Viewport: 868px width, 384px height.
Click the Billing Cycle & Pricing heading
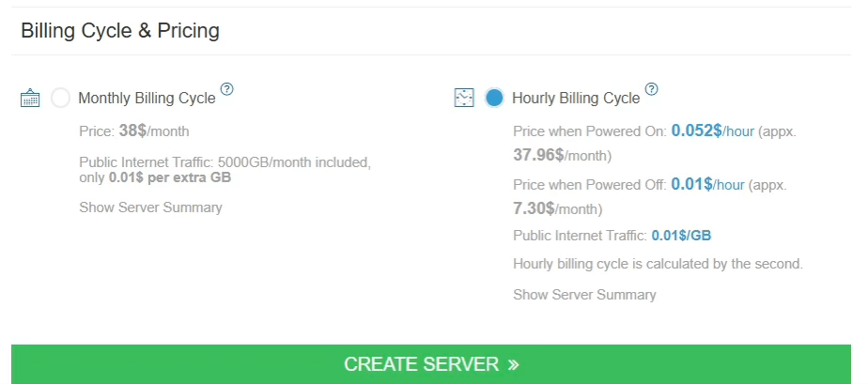point(120,31)
